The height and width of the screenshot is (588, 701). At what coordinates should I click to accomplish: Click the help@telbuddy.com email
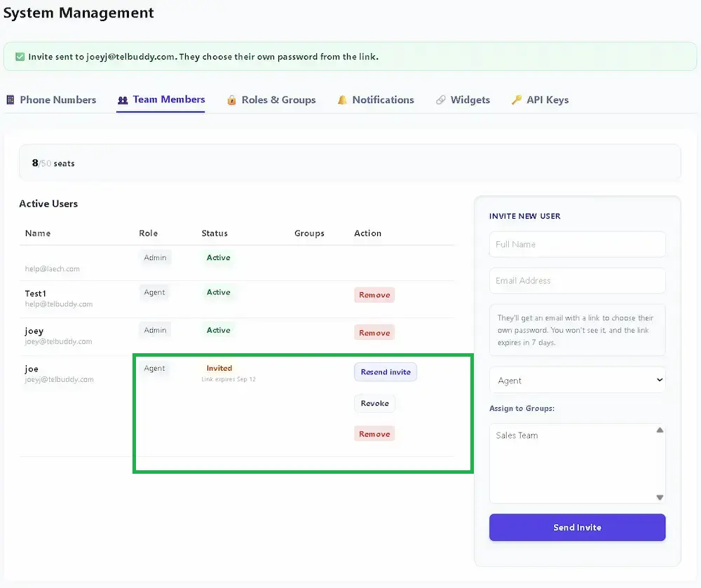59,304
